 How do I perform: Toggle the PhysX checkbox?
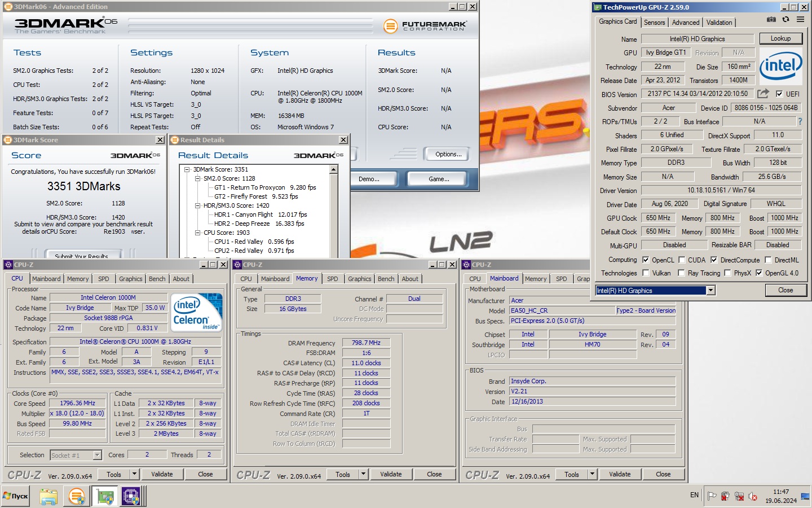click(x=727, y=273)
